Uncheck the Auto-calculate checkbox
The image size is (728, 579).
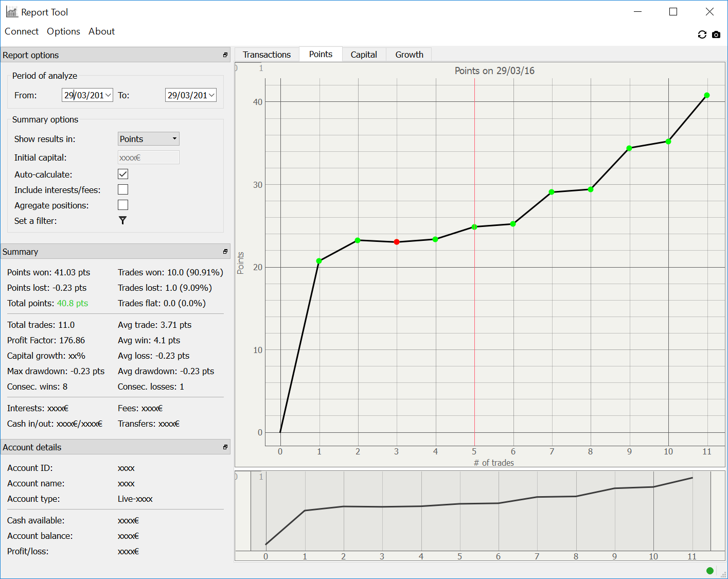click(x=123, y=174)
